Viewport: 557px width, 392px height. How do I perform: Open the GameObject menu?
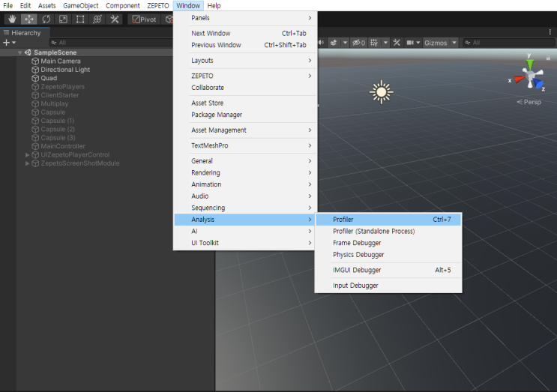pos(81,6)
